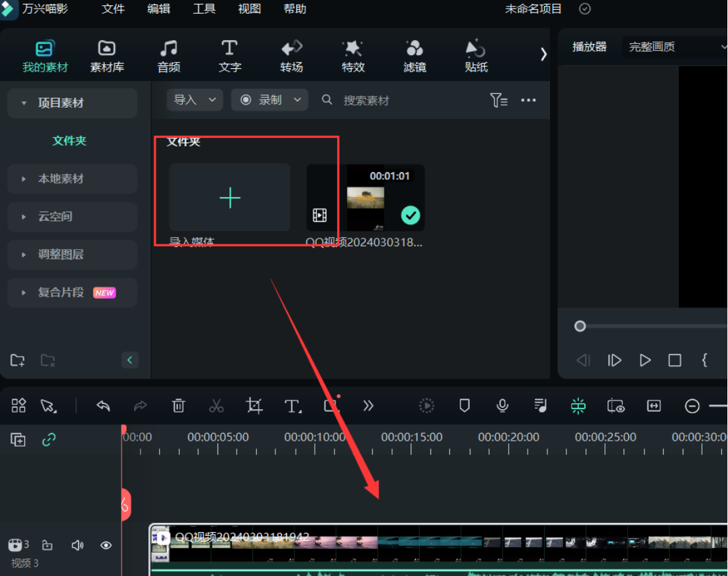The image size is (728, 576).
Task: Mute the 视频 3 track speaker
Action: coord(78,545)
